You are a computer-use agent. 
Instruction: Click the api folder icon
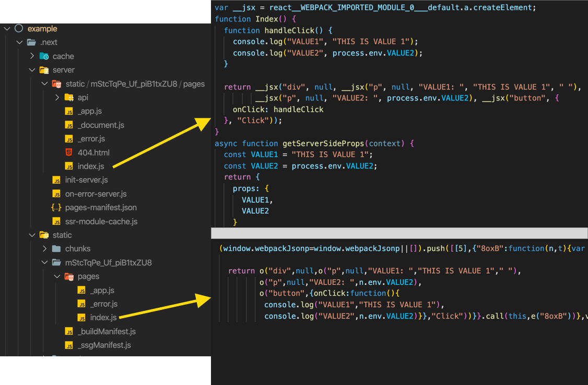click(x=69, y=98)
